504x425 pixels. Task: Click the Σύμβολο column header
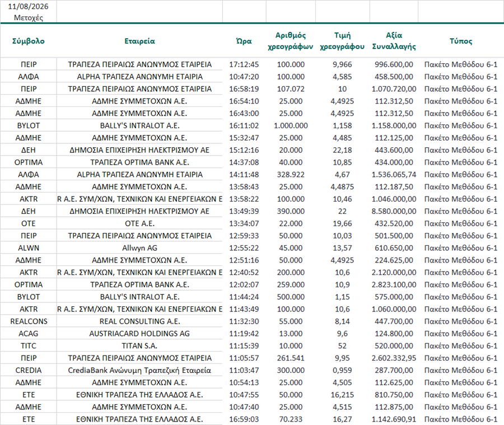click(x=29, y=41)
